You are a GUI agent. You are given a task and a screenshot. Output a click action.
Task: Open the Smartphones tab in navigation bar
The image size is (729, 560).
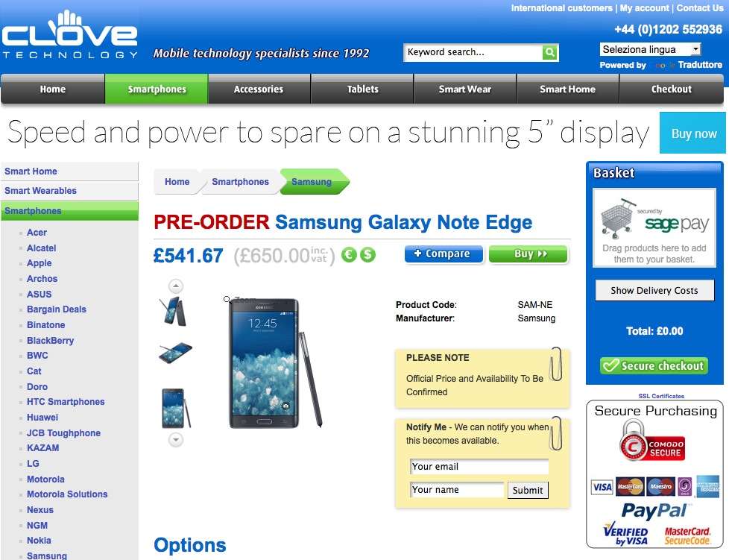click(x=157, y=89)
